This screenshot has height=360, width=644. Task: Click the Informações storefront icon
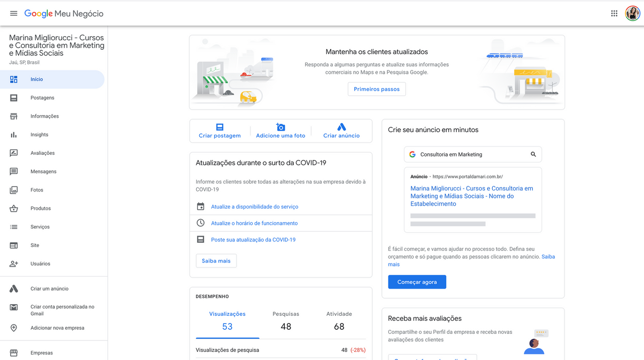tap(14, 116)
